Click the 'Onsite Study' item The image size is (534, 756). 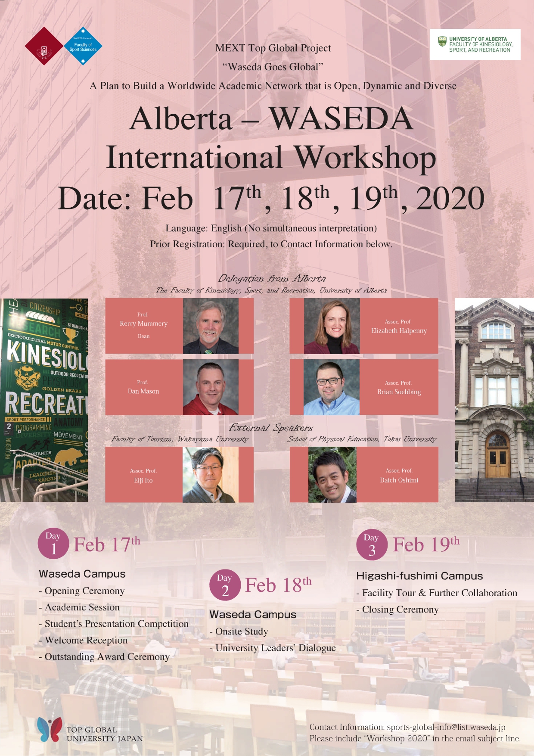(239, 632)
